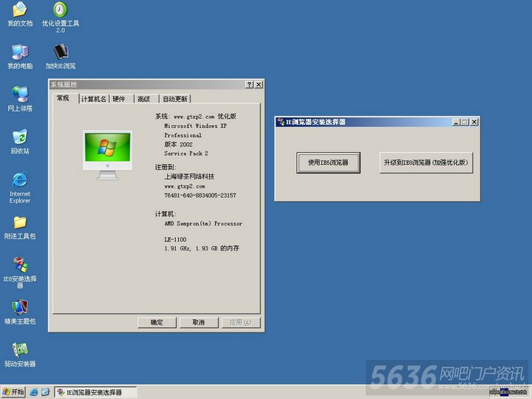Choose 使用IE6浏览器 button
The image size is (532, 399).
(x=328, y=163)
